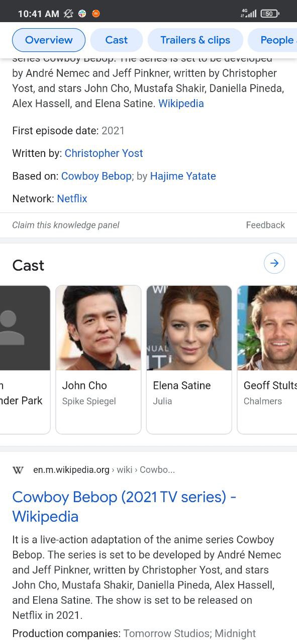Open Elena Satine's cast photo
297x644 pixels.
189,328
